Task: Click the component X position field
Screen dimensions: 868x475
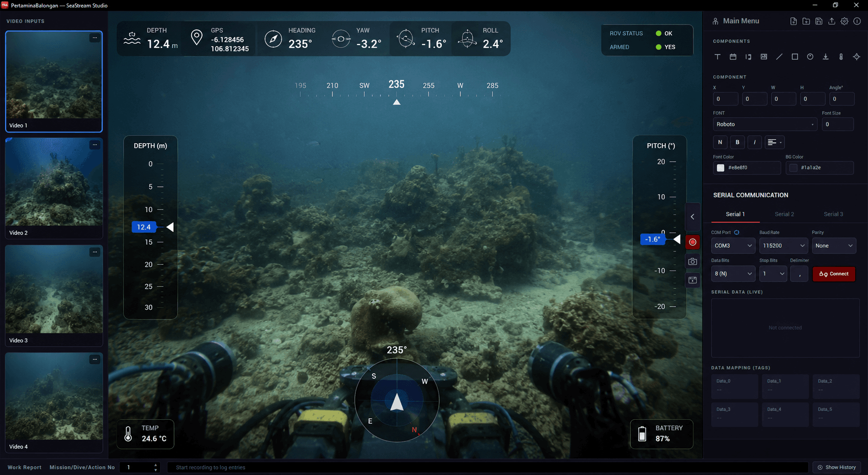Action: (726, 99)
